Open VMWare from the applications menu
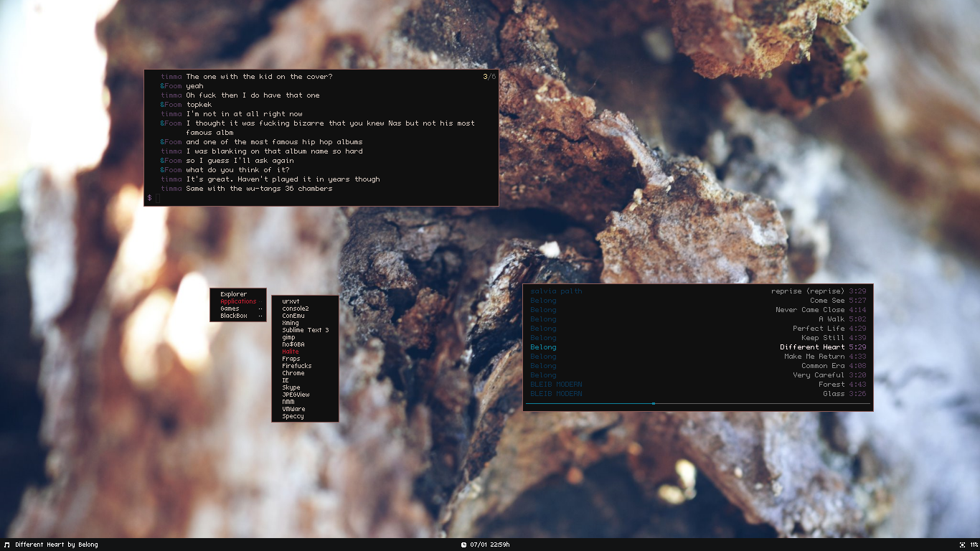Image resolution: width=980 pixels, height=551 pixels. 293,409
